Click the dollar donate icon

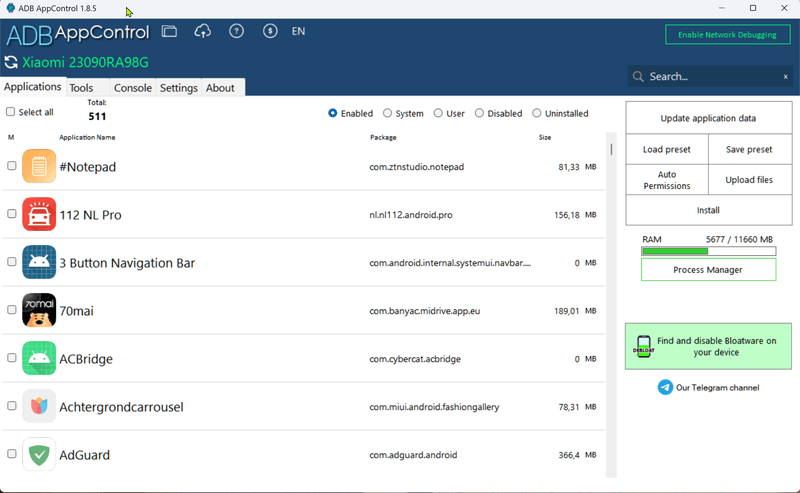coord(270,32)
